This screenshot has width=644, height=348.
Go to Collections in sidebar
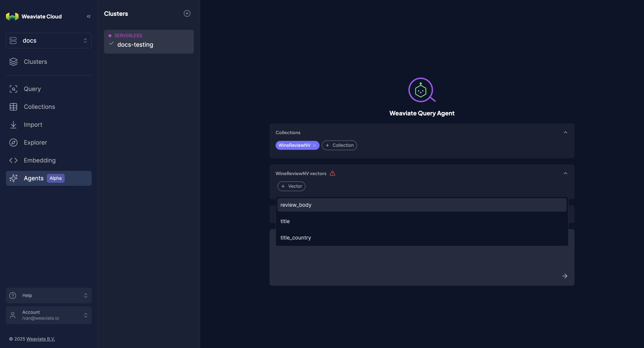point(49,107)
